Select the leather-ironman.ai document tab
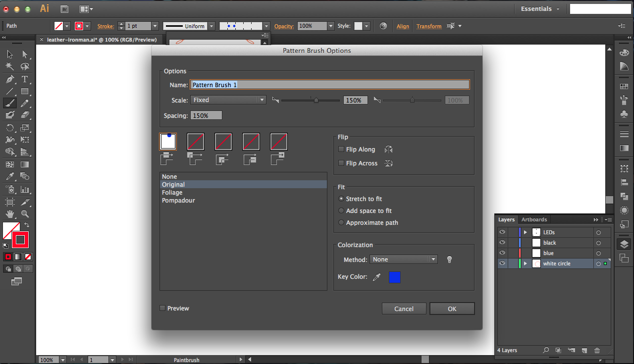634x364 pixels. [102, 40]
